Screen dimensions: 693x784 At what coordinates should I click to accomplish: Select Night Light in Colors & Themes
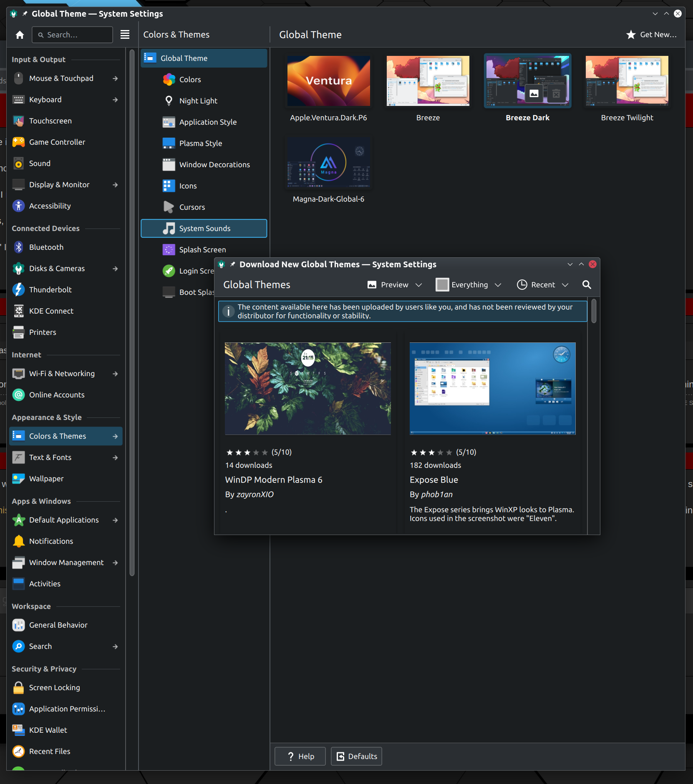click(x=198, y=101)
